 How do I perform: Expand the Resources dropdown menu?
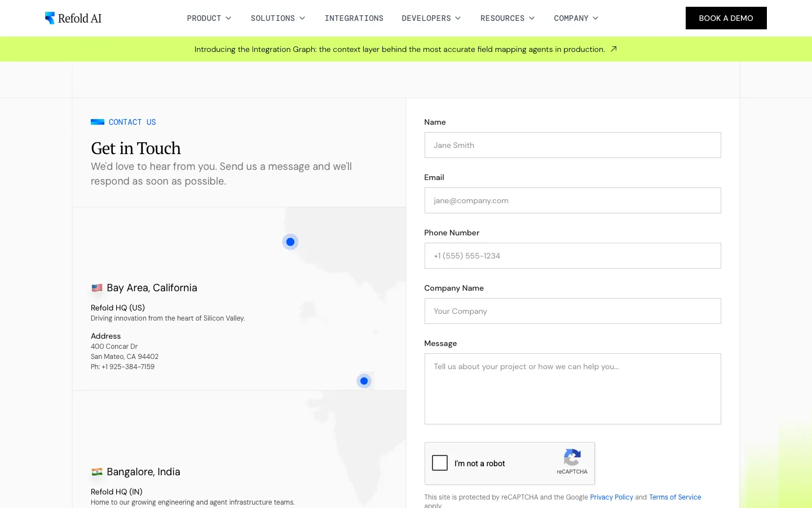pos(507,18)
